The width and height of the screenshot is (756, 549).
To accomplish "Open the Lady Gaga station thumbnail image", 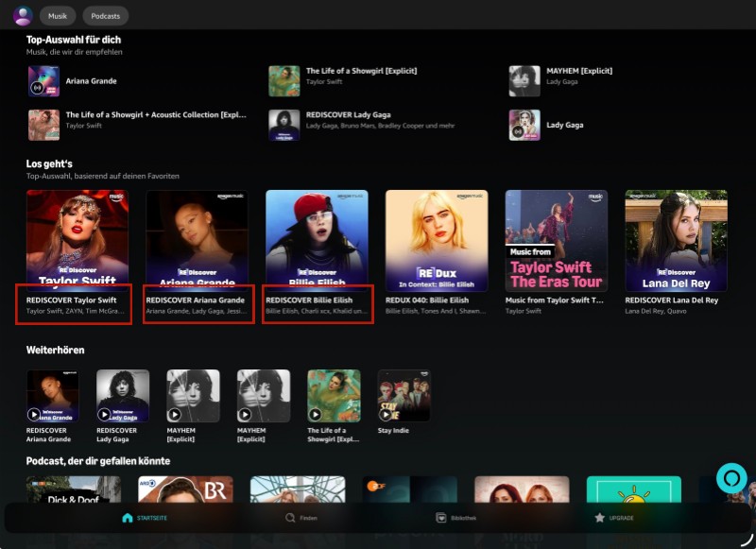I will point(524,125).
